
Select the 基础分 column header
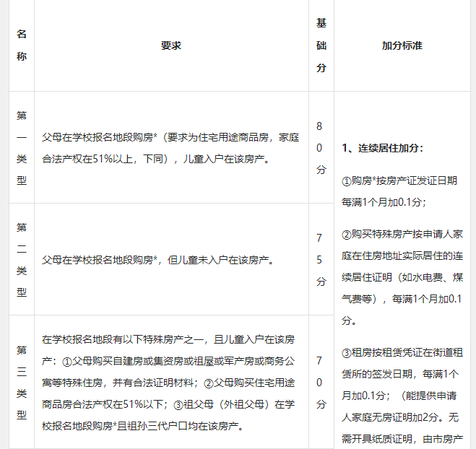[321, 45]
